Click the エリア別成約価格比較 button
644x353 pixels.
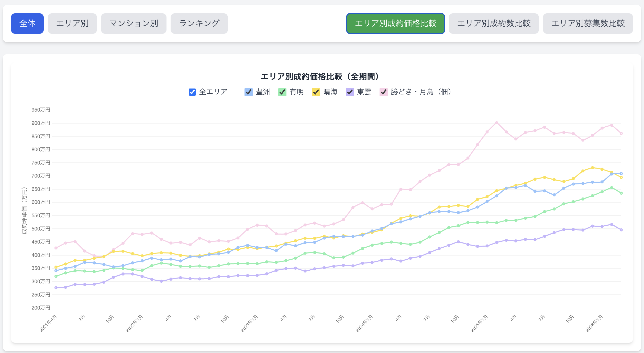pos(395,24)
